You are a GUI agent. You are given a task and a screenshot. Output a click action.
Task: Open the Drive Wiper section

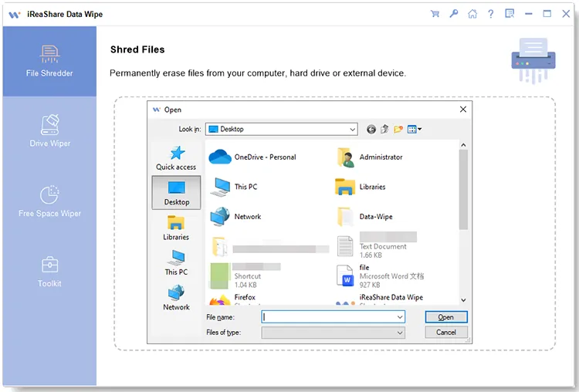pos(49,131)
